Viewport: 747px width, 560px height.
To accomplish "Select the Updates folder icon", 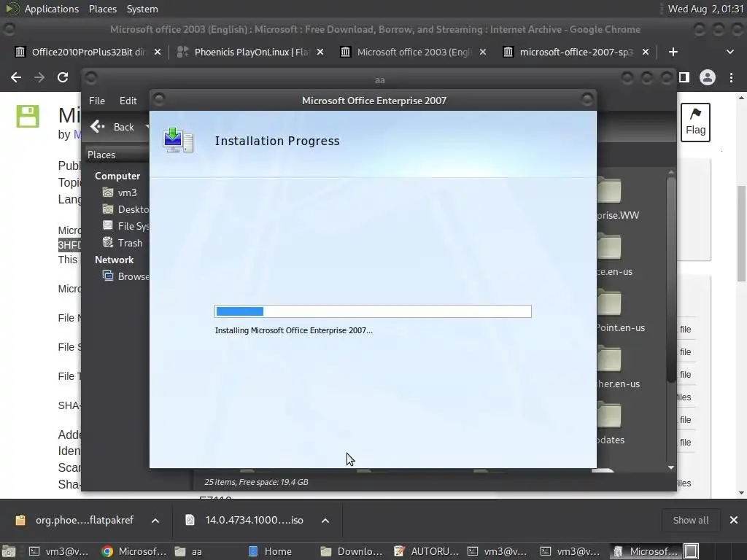I will pyautogui.click(x=609, y=415).
